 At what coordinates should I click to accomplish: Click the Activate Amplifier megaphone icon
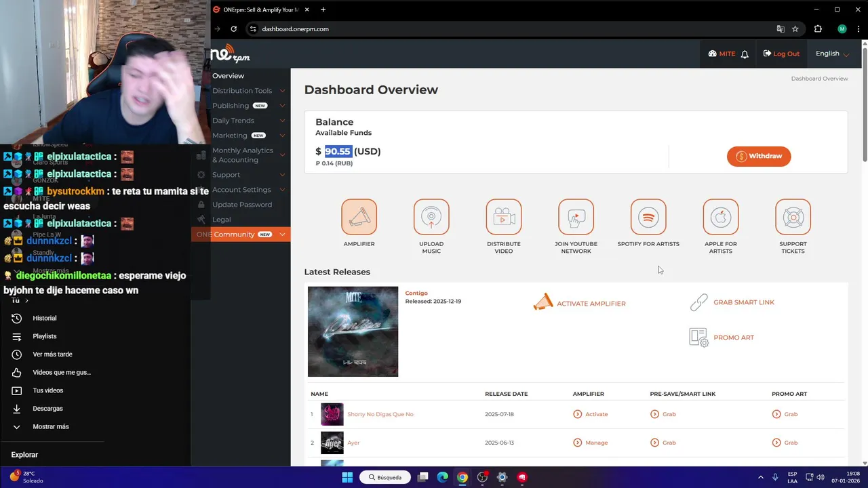point(543,302)
